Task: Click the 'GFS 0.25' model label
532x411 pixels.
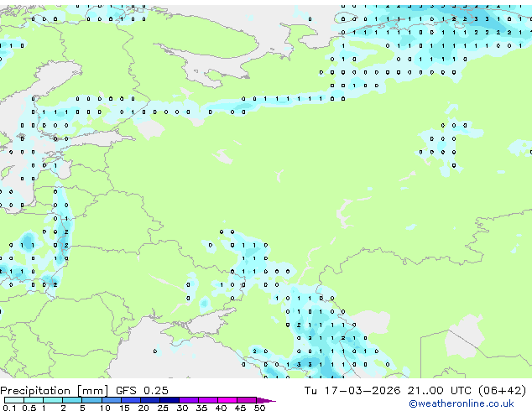Action: click(x=142, y=391)
